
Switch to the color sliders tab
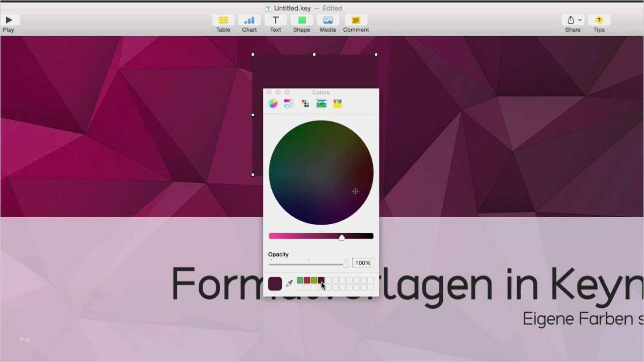click(289, 104)
